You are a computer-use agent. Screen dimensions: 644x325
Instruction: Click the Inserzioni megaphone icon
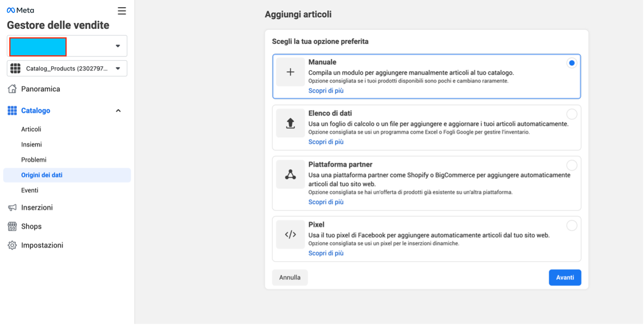pos(12,208)
